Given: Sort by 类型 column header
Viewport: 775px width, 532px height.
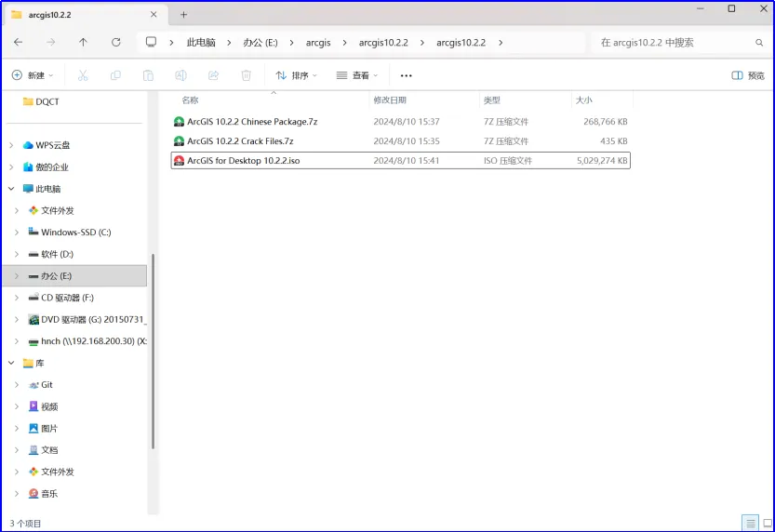Looking at the screenshot, I should point(492,100).
